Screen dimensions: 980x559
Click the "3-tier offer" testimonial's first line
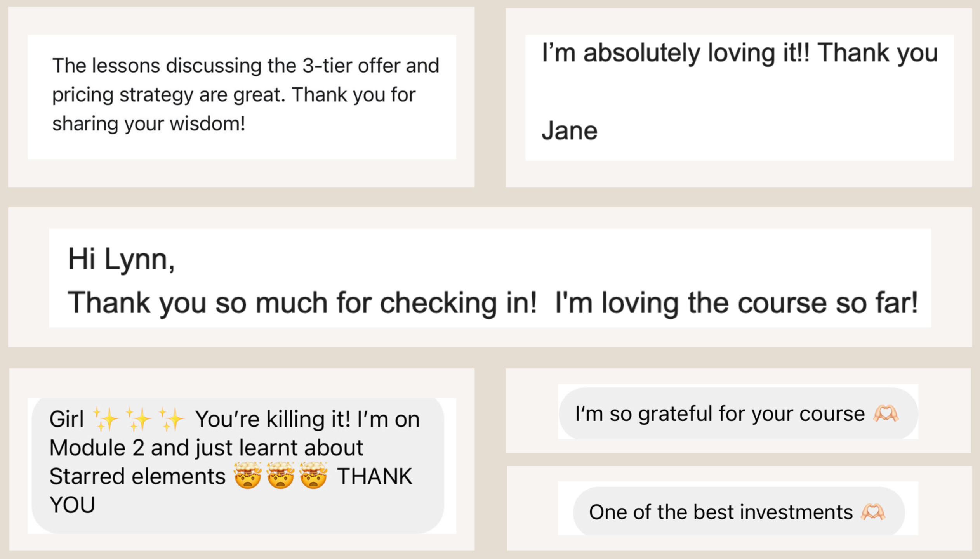click(245, 66)
